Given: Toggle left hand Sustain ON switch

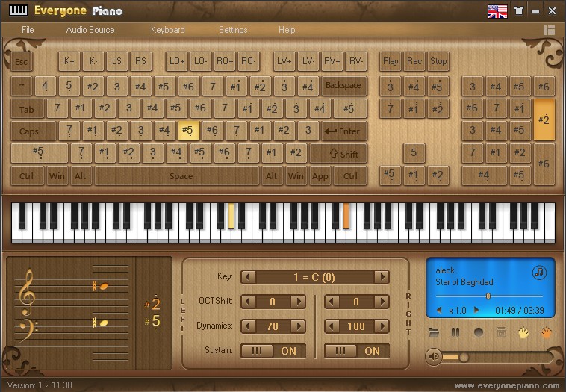Looking at the screenshot, I should (273, 351).
